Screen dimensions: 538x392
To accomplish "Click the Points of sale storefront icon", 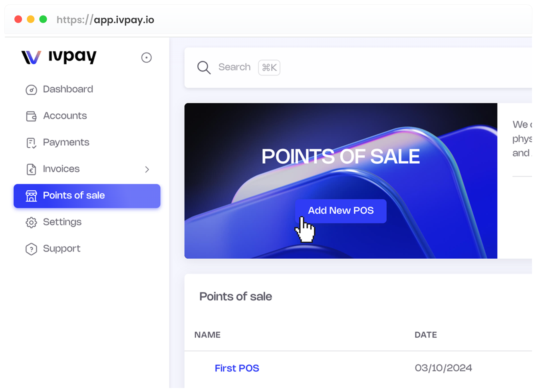I will (x=31, y=196).
